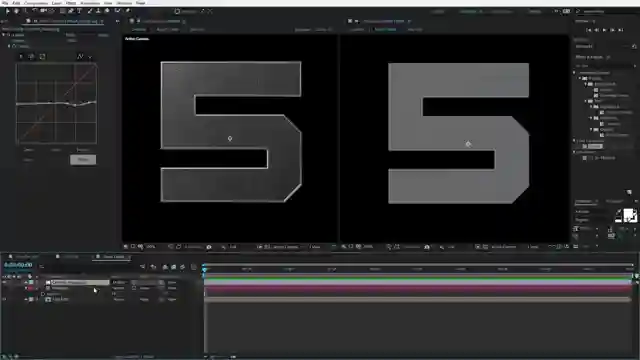640x360 pixels.
Task: Click the green label color of top layer
Action: point(31,282)
